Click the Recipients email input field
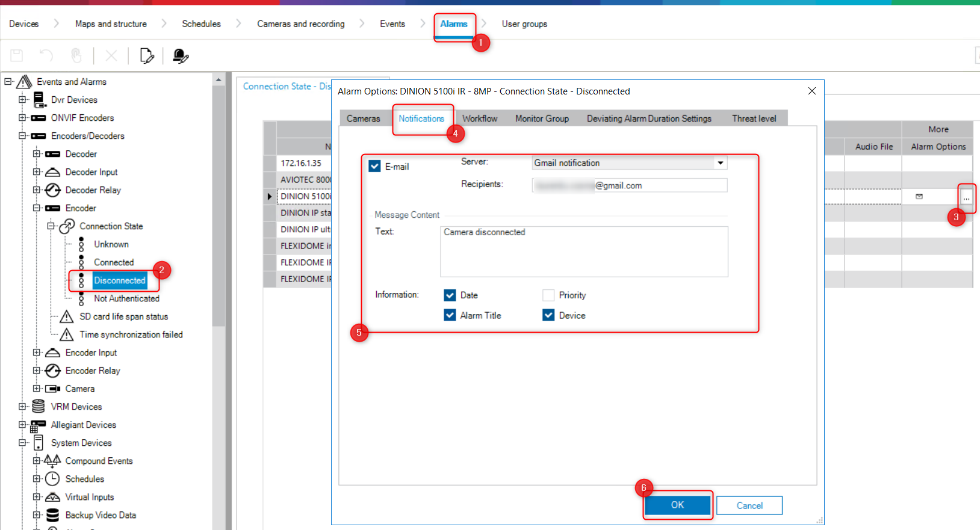The width and height of the screenshot is (980, 530). (x=629, y=185)
